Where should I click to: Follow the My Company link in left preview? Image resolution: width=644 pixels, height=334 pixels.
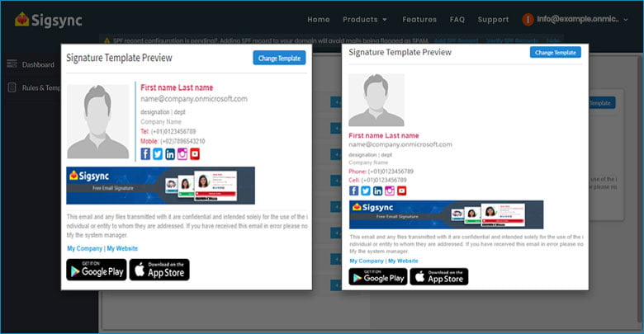(x=84, y=248)
